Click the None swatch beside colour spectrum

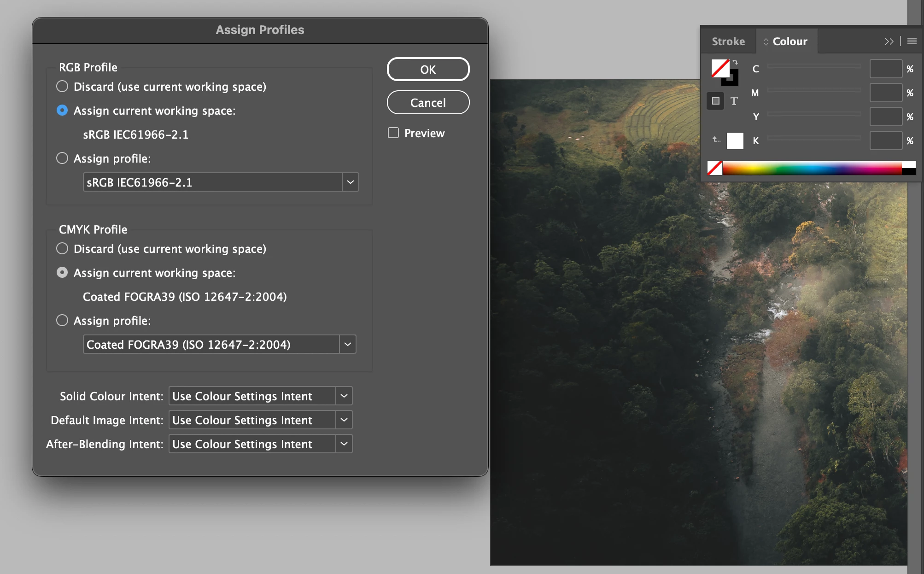click(x=714, y=168)
